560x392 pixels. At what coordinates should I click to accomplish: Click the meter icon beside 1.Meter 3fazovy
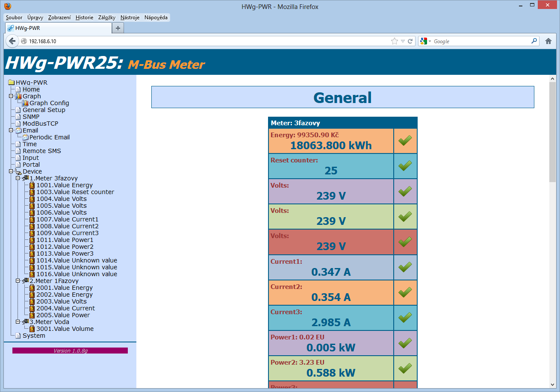[25, 178]
